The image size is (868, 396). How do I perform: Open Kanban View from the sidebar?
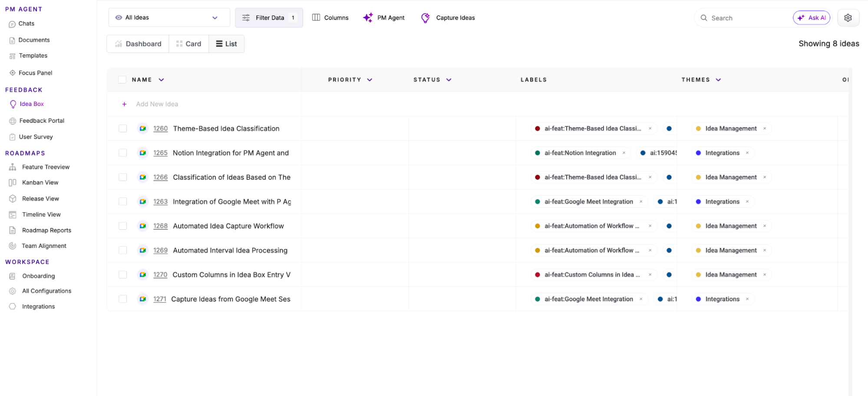click(40, 183)
